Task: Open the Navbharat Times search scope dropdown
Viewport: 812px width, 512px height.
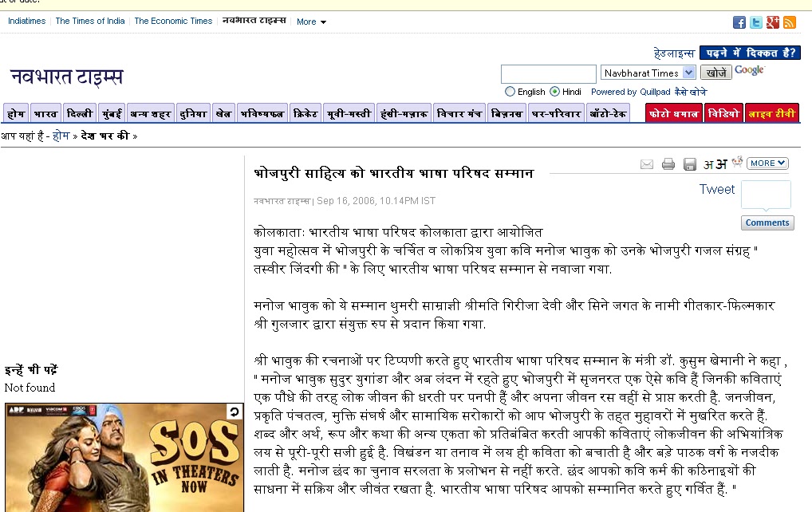Action: pyautogui.click(x=648, y=73)
